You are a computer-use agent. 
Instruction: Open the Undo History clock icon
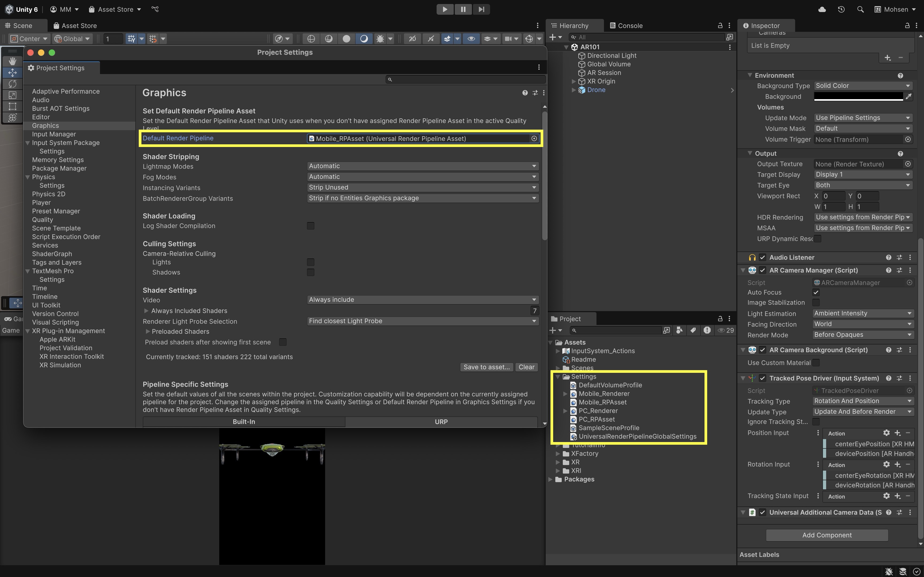click(x=841, y=9)
